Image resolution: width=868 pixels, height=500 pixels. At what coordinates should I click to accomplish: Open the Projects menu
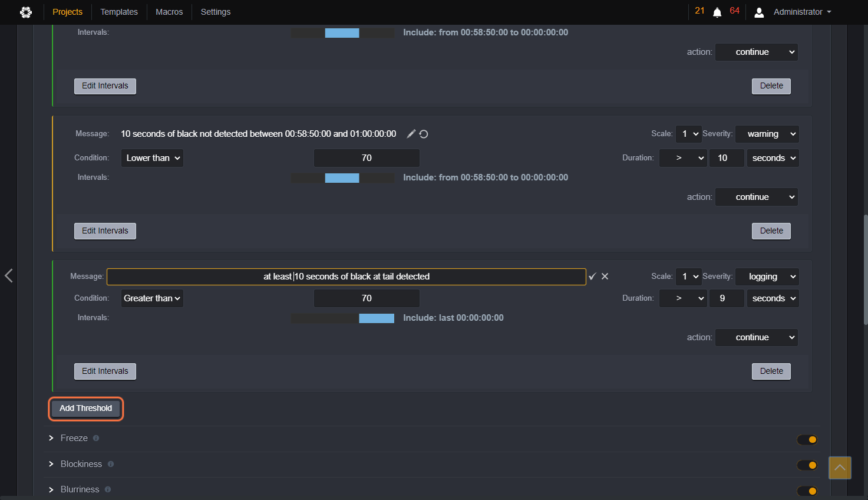pos(67,12)
